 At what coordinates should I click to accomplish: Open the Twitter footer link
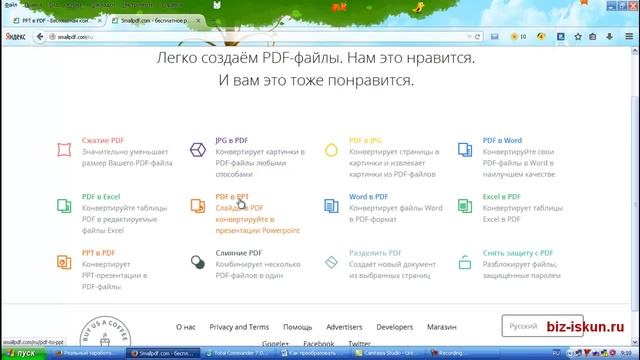pyautogui.click(x=360, y=343)
